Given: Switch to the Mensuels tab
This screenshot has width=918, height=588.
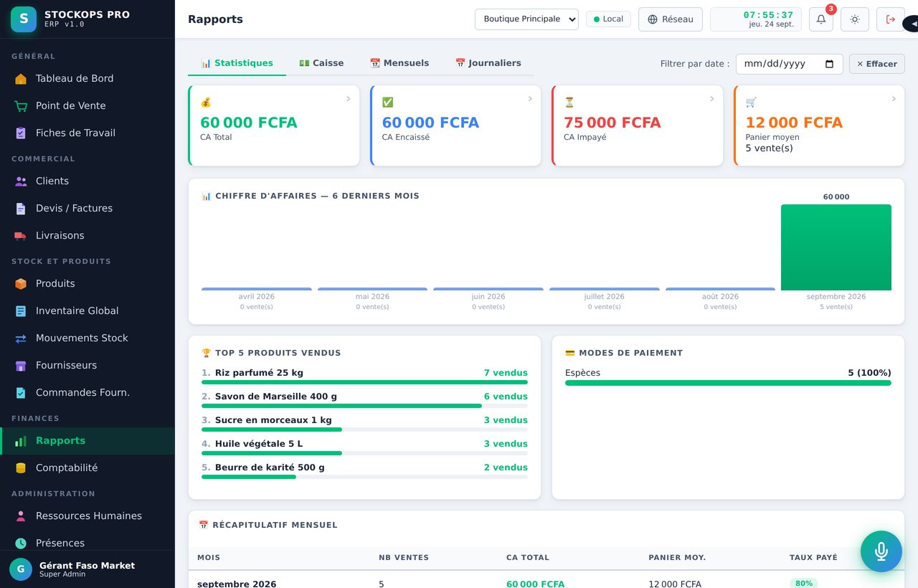Looking at the screenshot, I should [x=399, y=63].
